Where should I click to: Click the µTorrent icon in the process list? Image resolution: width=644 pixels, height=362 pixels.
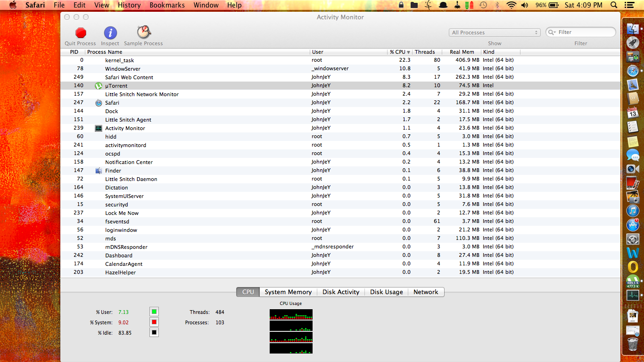[99, 86]
